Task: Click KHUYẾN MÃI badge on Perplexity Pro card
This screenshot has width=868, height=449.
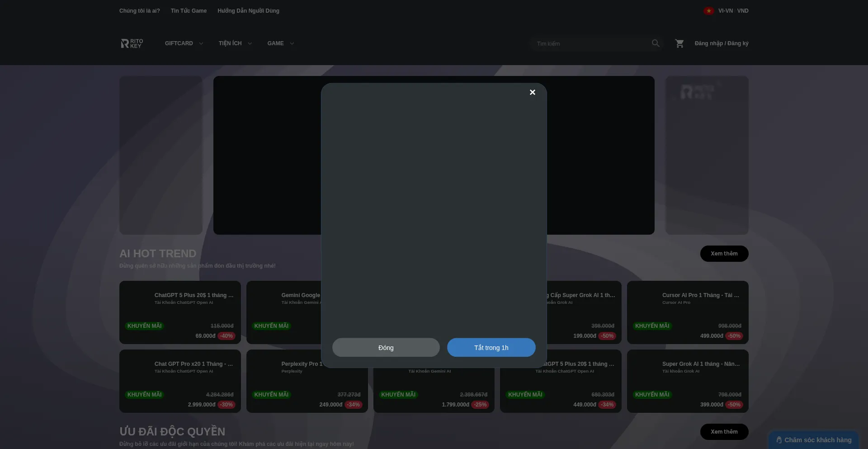Action: tap(271, 395)
